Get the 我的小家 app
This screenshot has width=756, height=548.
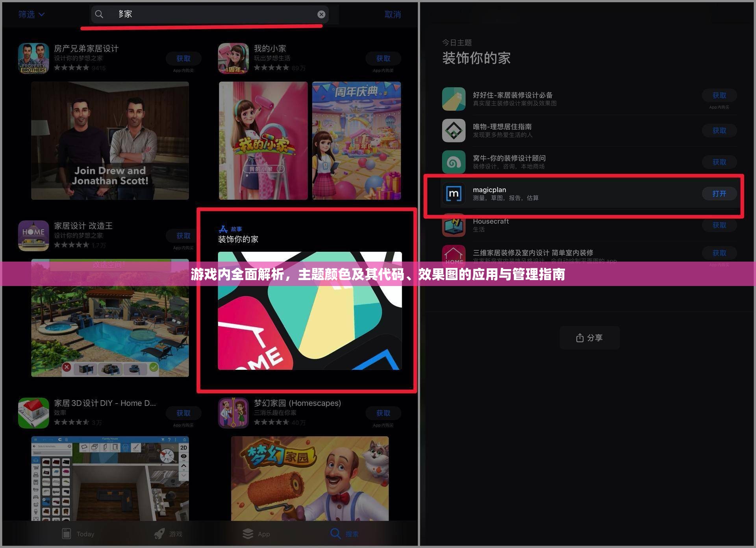pos(383,59)
